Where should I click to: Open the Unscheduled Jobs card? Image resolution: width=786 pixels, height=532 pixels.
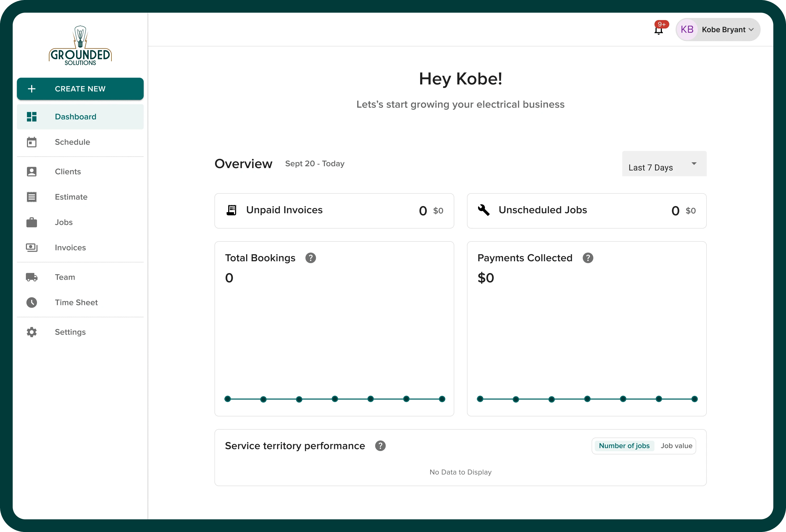(586, 211)
